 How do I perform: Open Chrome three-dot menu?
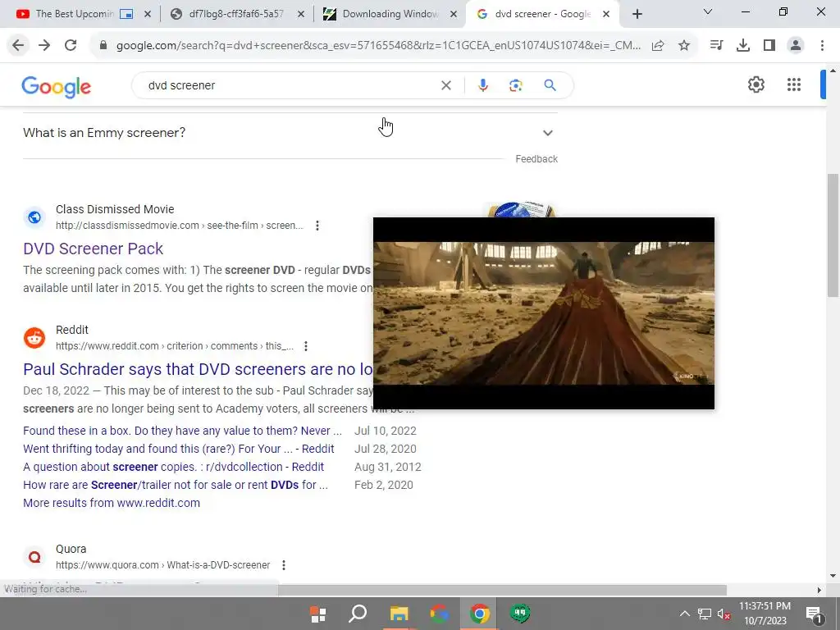822,46
